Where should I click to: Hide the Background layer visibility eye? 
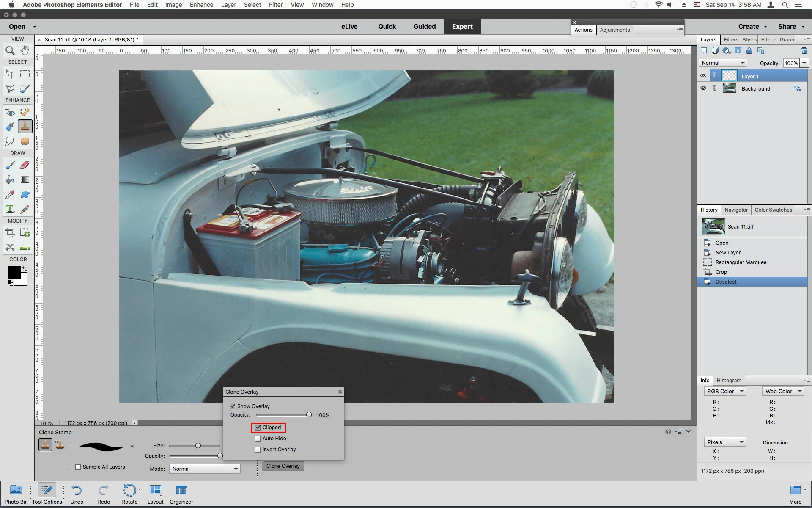(703, 88)
